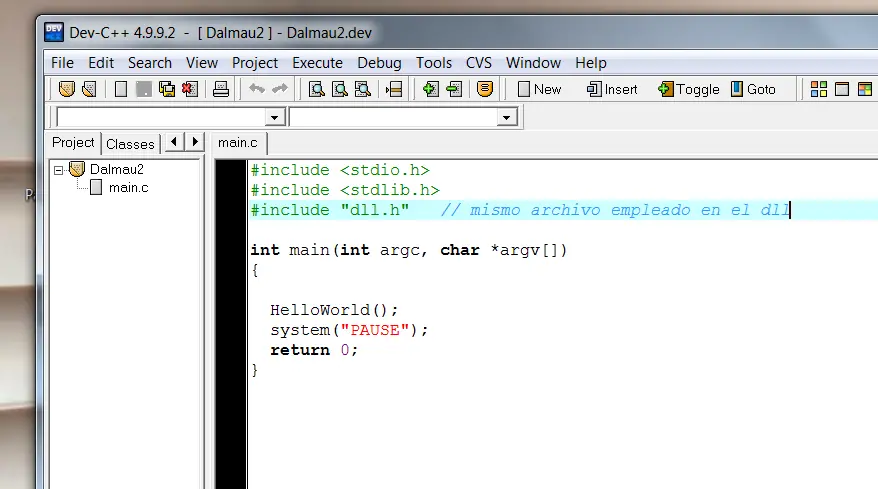The image size is (878, 489).
Task: Open the Help menu
Action: [591, 63]
